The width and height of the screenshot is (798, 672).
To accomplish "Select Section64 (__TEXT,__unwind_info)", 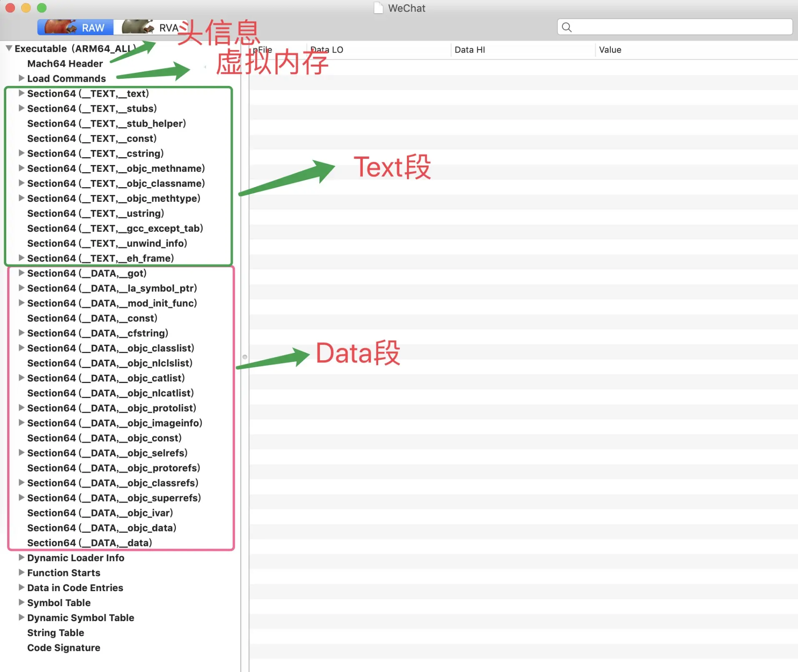I will (107, 243).
